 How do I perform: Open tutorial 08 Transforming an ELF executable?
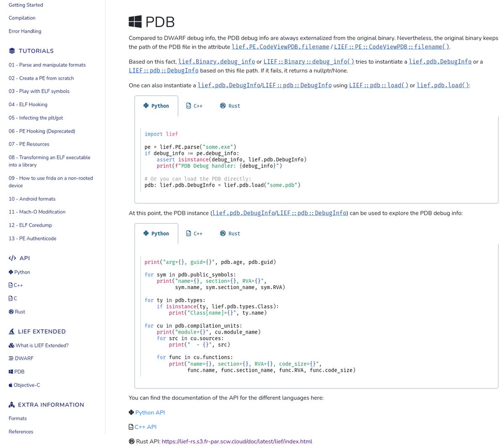(50, 161)
